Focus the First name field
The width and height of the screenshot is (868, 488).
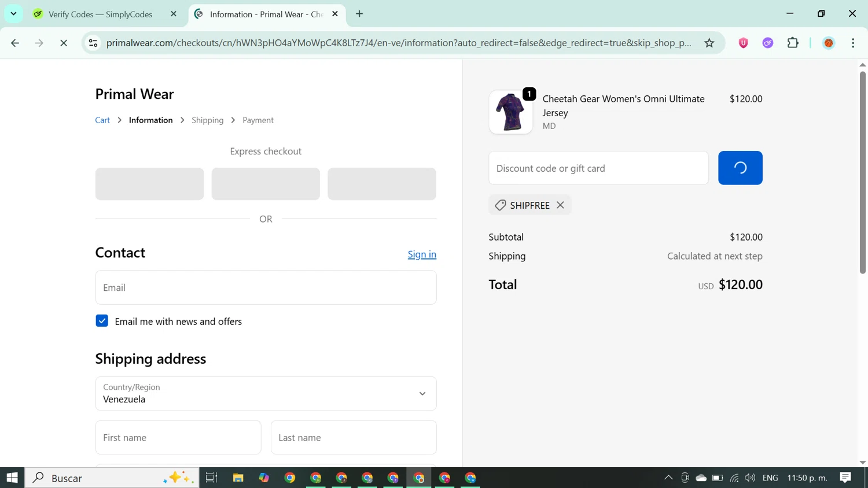click(x=178, y=438)
